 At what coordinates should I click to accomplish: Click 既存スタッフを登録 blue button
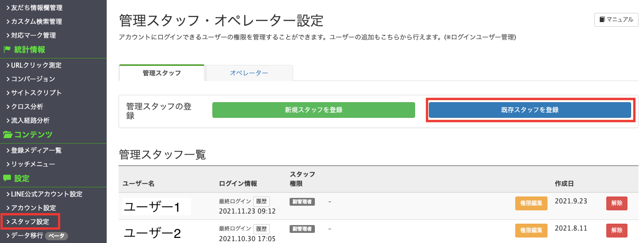pos(530,110)
